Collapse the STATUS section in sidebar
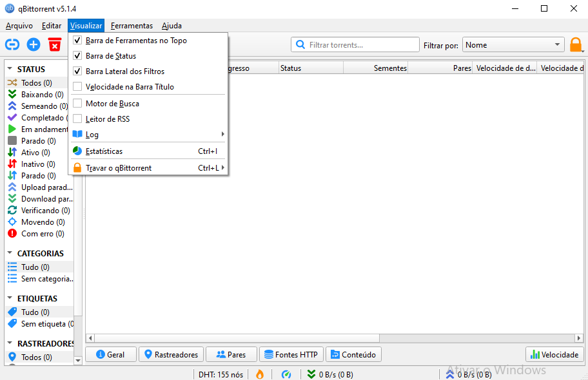Image resolution: width=588 pixels, height=380 pixels. [x=12, y=68]
